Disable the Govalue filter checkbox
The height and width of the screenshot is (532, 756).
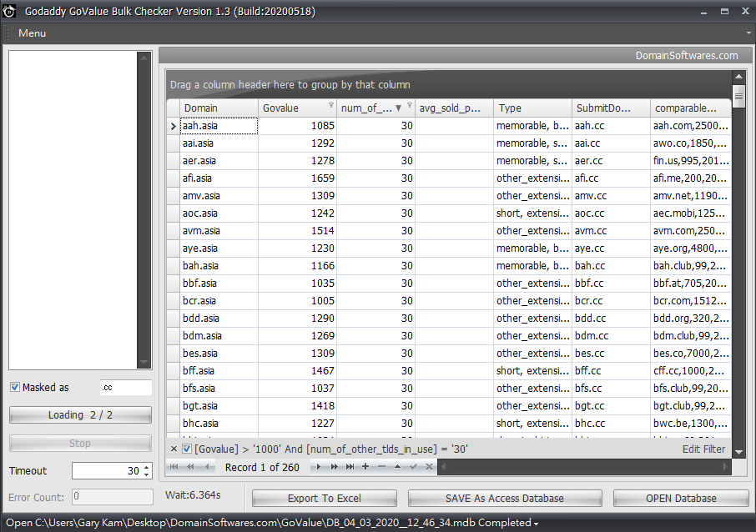(x=187, y=449)
